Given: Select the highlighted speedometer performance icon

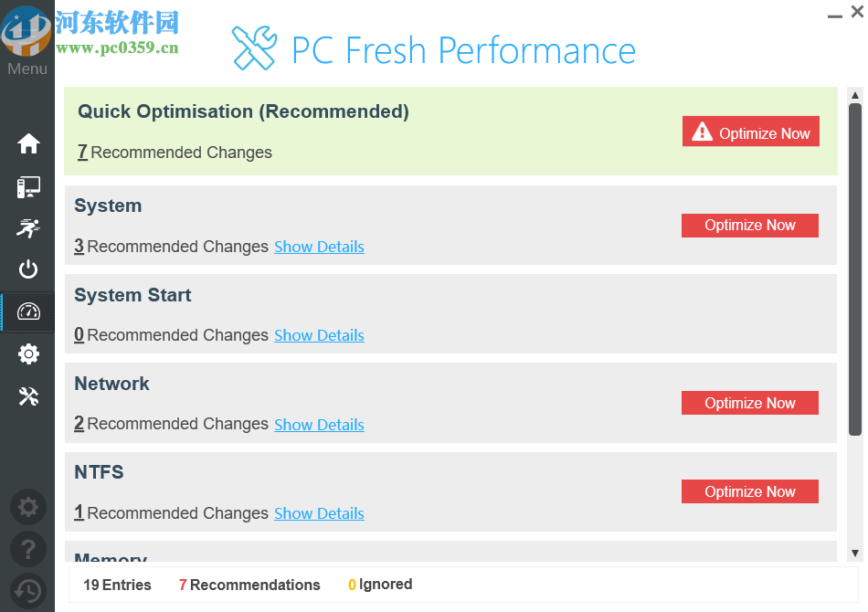Looking at the screenshot, I should (x=27, y=311).
